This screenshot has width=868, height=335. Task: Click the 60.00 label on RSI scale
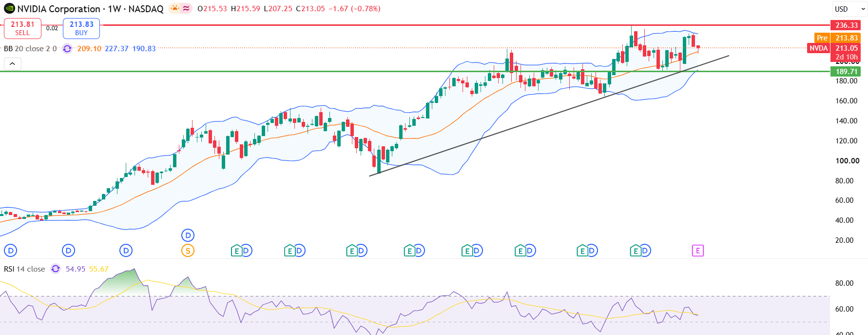point(845,309)
